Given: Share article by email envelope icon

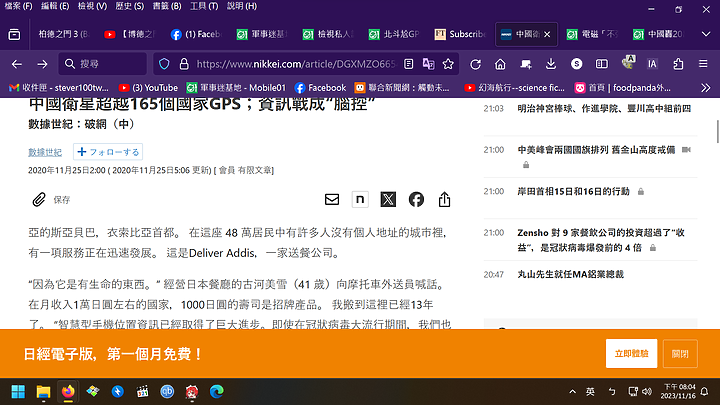Looking at the screenshot, I should (x=332, y=200).
